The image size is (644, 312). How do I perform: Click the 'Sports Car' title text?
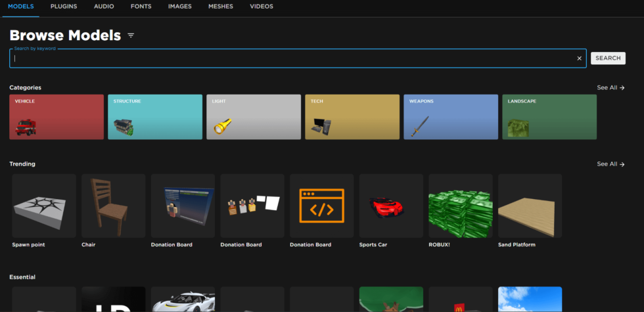[373, 244]
